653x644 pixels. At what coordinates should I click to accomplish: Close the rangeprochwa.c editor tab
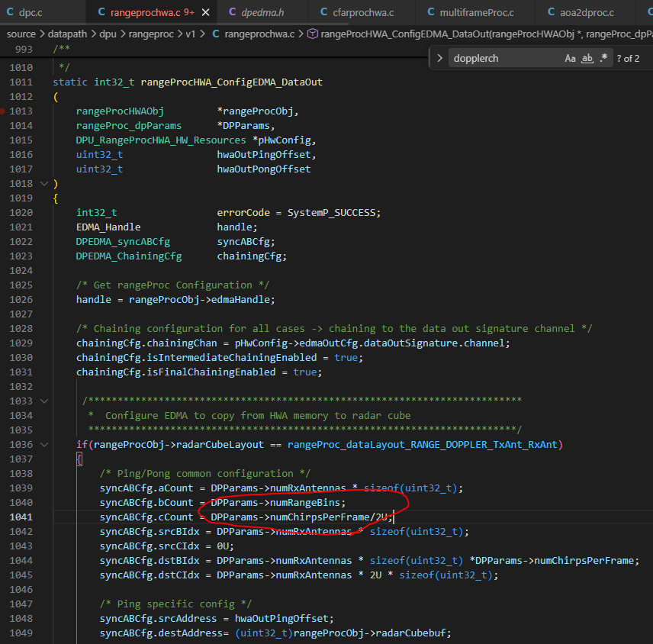[x=205, y=12]
